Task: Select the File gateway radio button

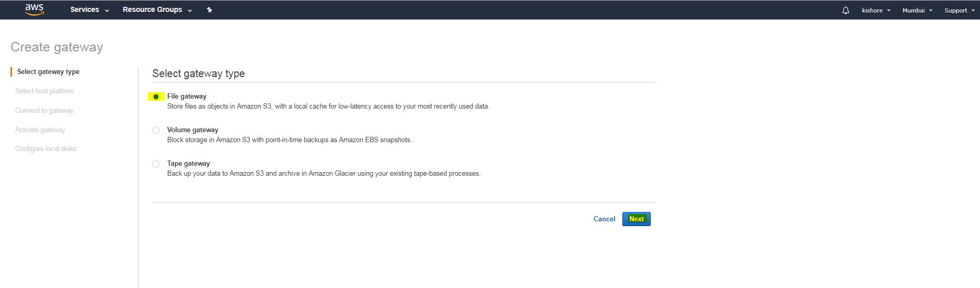Action: (x=156, y=97)
